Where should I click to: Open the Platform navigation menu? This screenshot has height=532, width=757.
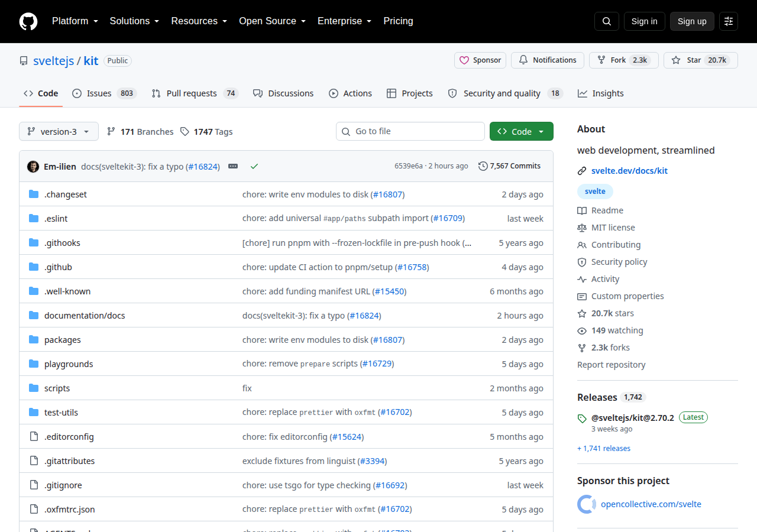[75, 21]
